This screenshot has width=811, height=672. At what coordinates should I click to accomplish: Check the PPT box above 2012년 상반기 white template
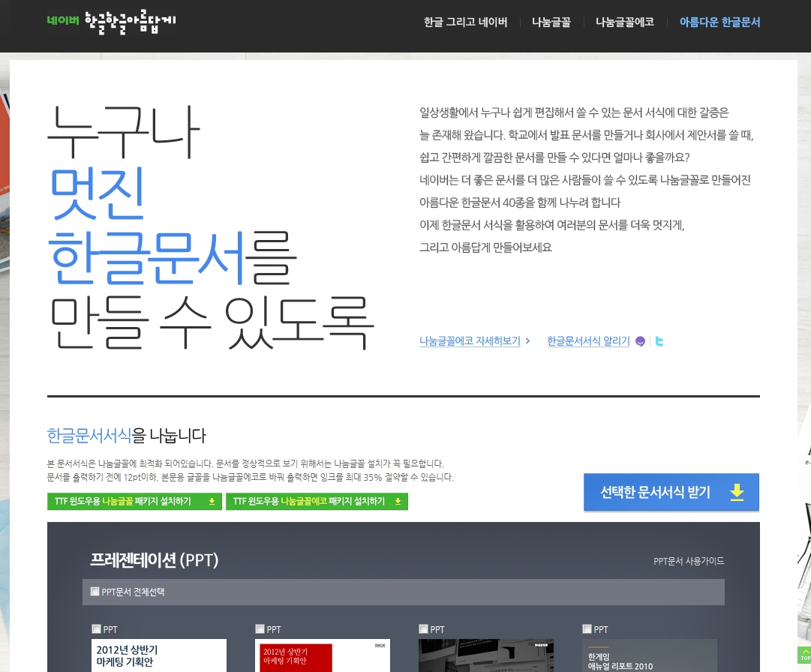(96, 629)
